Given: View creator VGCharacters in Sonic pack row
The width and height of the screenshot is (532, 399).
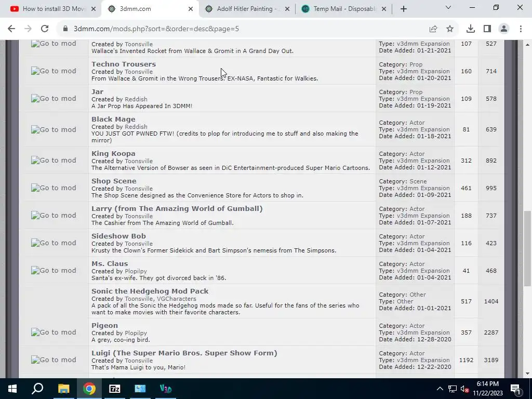Looking at the screenshot, I should [177, 299].
